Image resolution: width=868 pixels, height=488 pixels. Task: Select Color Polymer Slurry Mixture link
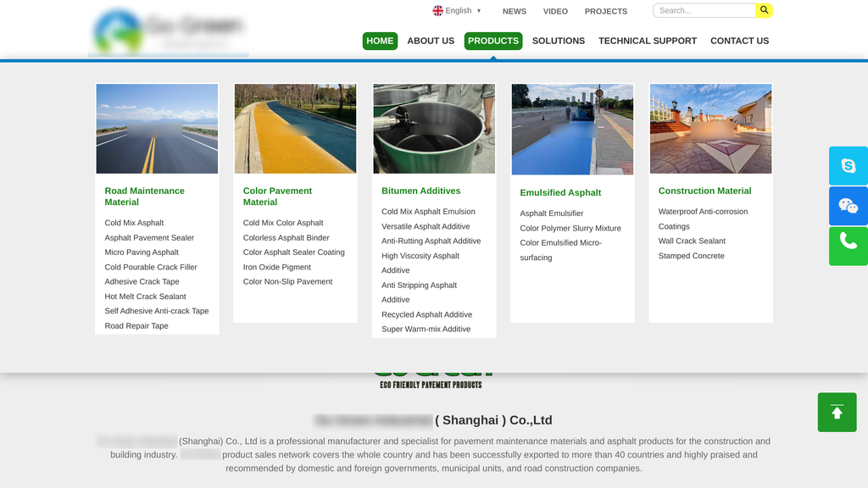(570, 229)
